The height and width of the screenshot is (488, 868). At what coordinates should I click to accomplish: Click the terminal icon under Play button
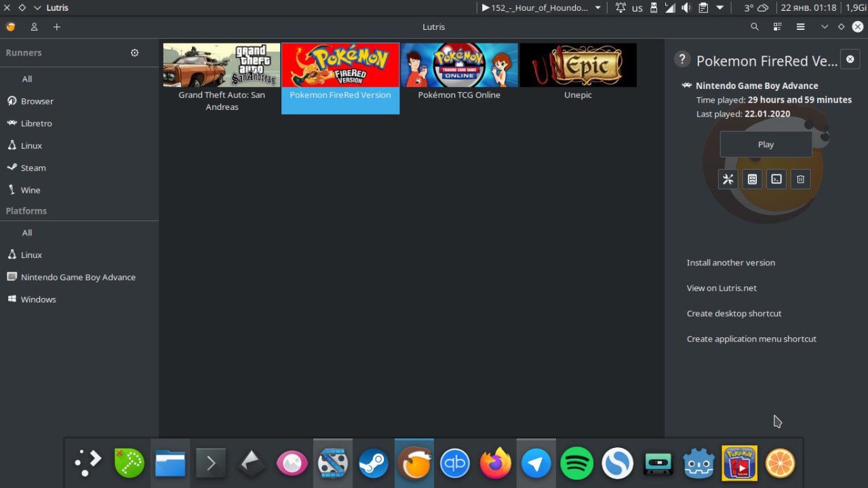tap(776, 179)
